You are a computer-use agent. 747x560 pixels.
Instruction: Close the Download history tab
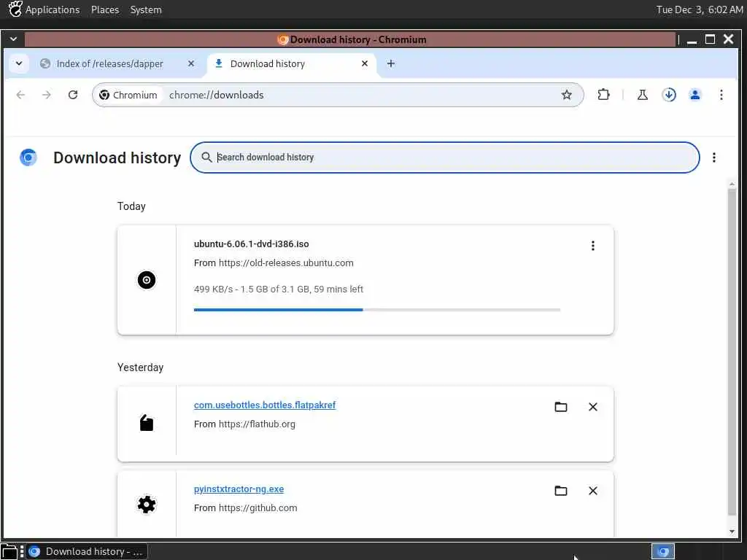tap(365, 63)
